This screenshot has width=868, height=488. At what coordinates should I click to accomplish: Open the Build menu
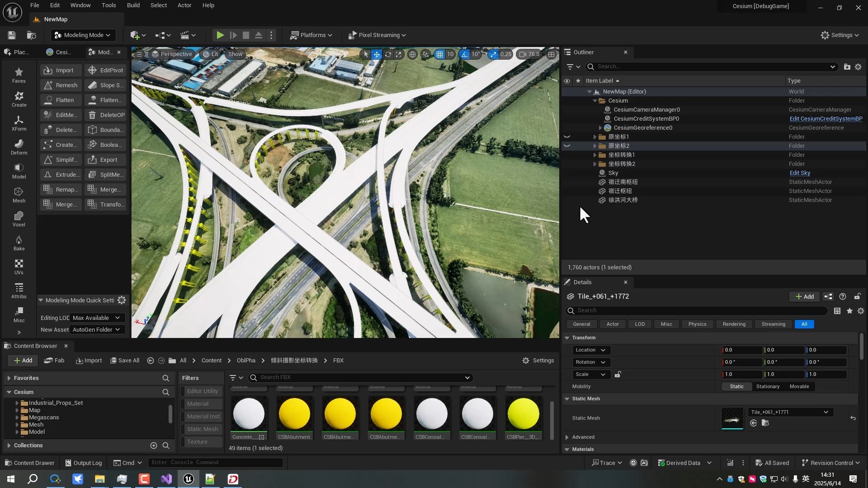coord(133,5)
